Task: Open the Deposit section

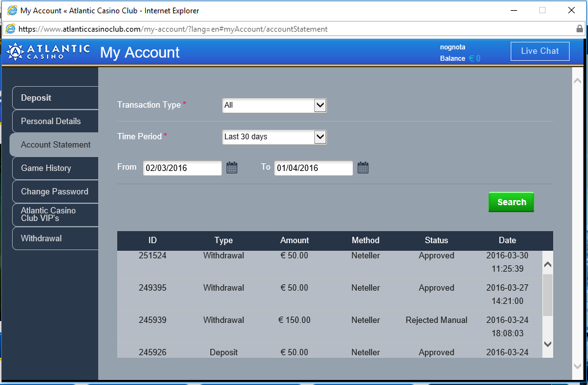Action: coord(55,98)
